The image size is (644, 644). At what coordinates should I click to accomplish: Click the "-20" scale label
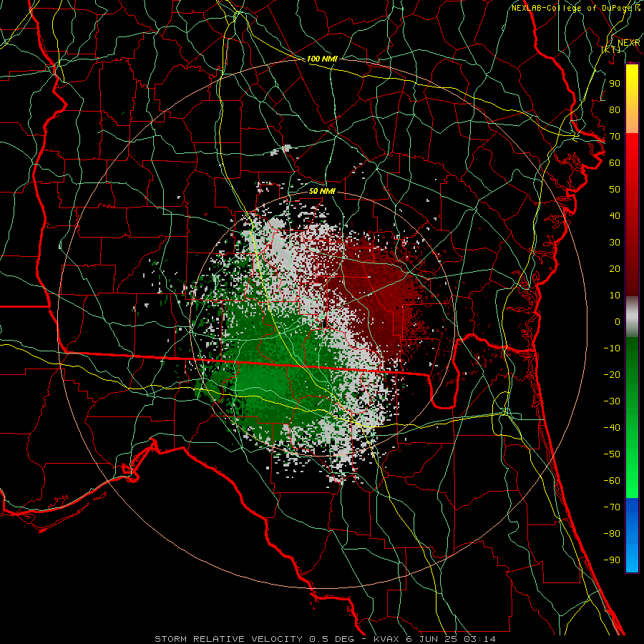(612, 374)
